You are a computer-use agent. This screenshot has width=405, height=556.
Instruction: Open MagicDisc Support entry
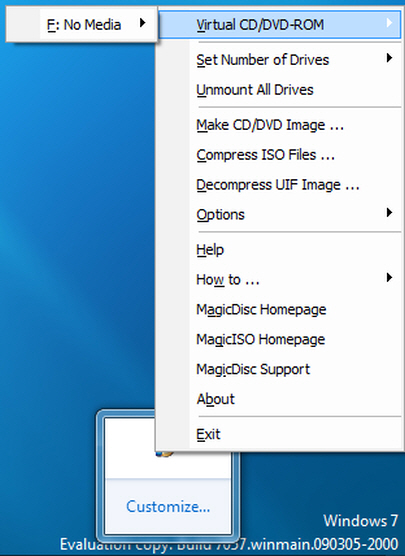279,369
